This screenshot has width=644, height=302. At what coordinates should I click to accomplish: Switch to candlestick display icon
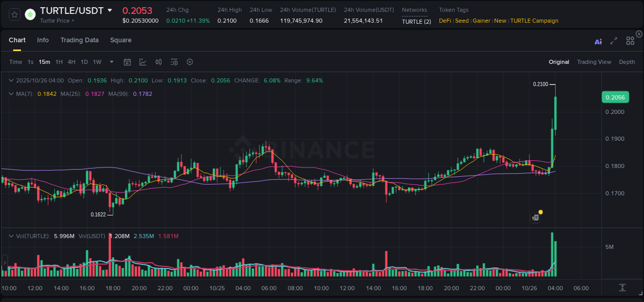159,62
